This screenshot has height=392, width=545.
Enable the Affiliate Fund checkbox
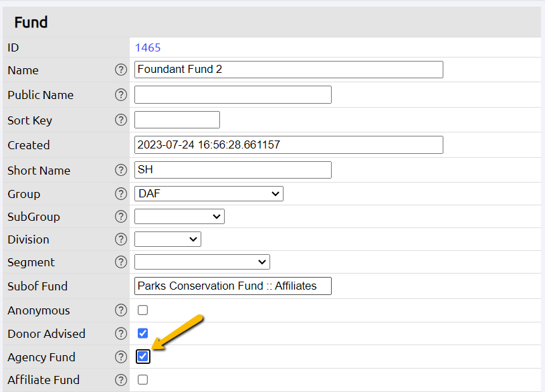[143, 380]
